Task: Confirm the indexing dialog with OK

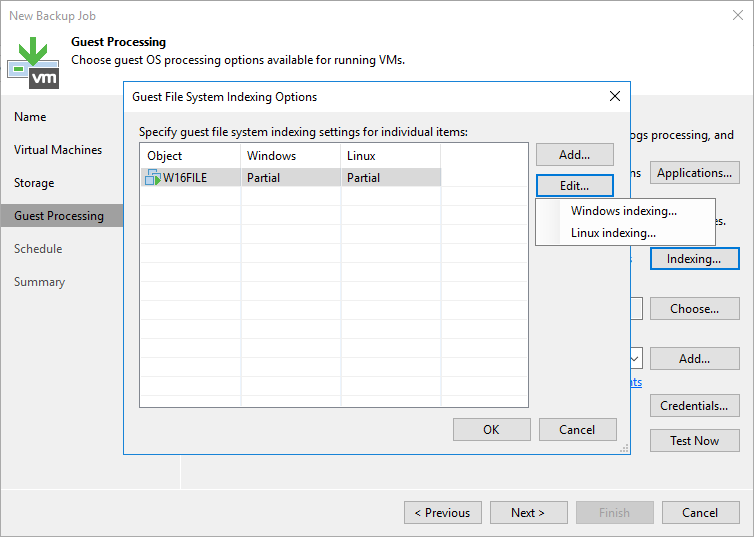Action: (491, 430)
